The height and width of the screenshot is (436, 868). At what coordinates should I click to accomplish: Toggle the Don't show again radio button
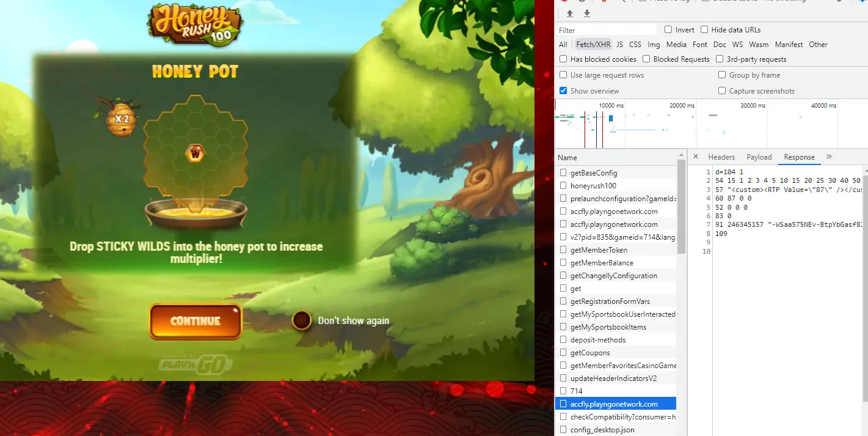[302, 320]
